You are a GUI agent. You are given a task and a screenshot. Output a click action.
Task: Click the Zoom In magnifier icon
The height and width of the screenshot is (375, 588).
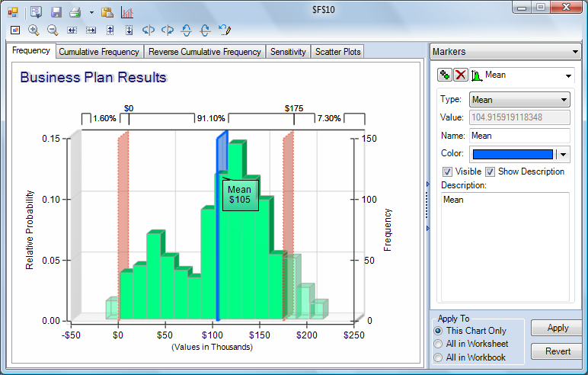(x=34, y=30)
